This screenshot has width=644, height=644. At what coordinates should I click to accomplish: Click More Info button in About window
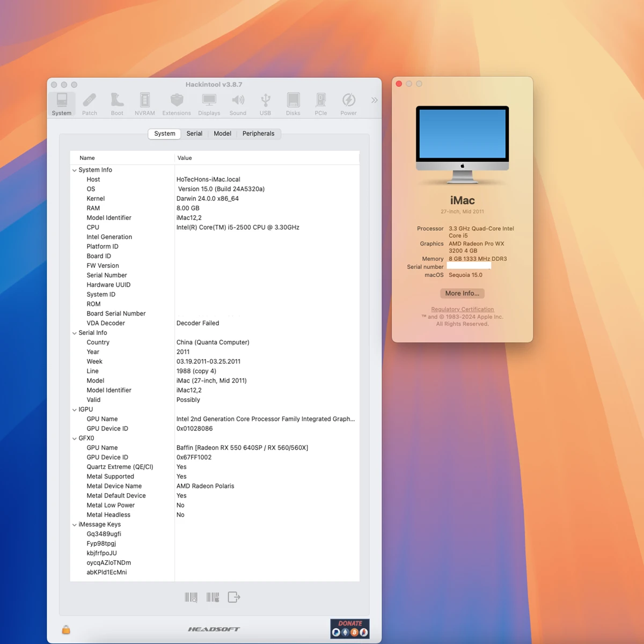[462, 294]
